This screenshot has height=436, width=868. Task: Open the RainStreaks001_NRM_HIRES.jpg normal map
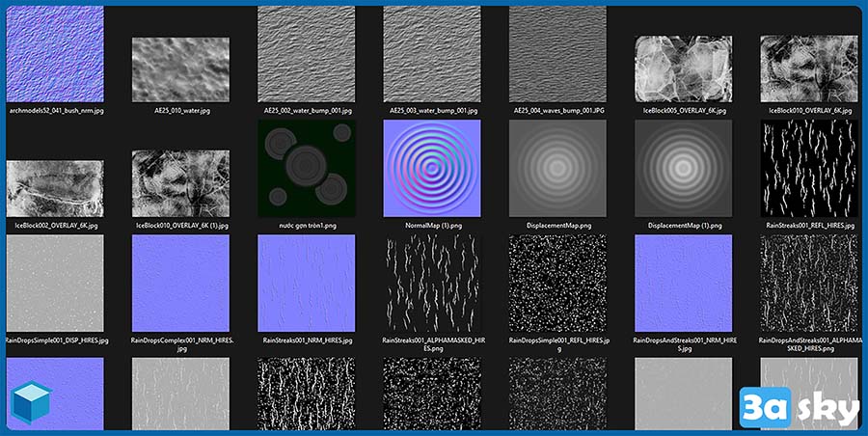click(306, 284)
